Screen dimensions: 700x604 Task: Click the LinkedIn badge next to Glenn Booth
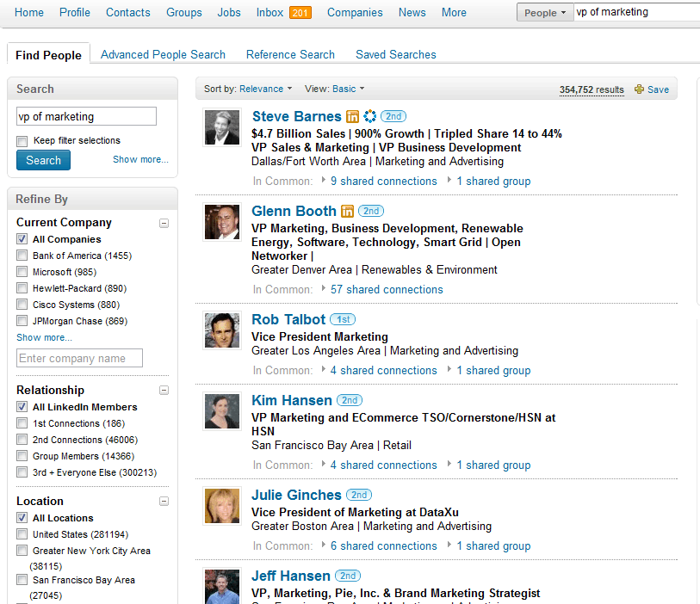pyautogui.click(x=347, y=211)
